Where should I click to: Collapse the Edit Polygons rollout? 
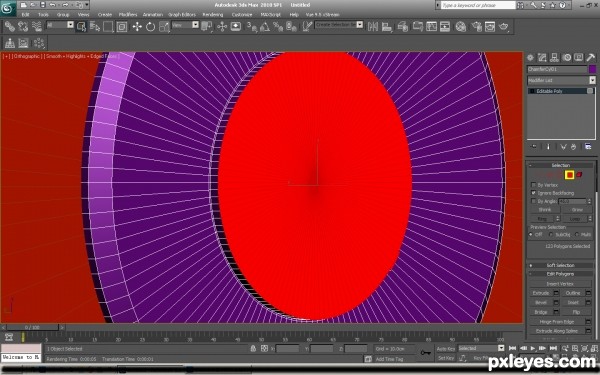click(x=561, y=274)
